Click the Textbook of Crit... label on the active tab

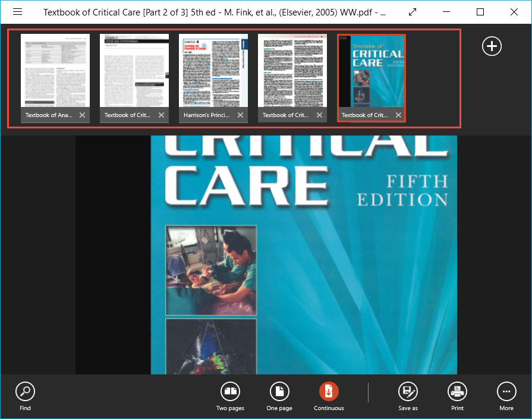364,115
